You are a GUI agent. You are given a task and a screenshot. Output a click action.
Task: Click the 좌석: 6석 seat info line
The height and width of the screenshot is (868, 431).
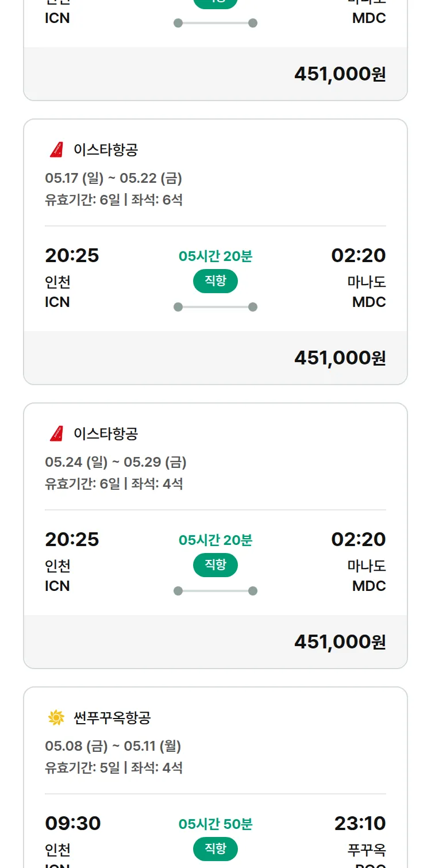pyautogui.click(x=157, y=200)
